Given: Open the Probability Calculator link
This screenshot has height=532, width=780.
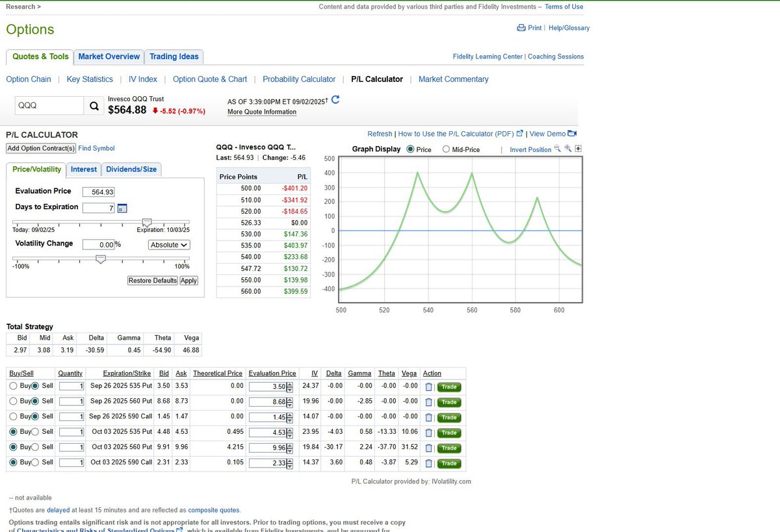Looking at the screenshot, I should pos(299,79).
